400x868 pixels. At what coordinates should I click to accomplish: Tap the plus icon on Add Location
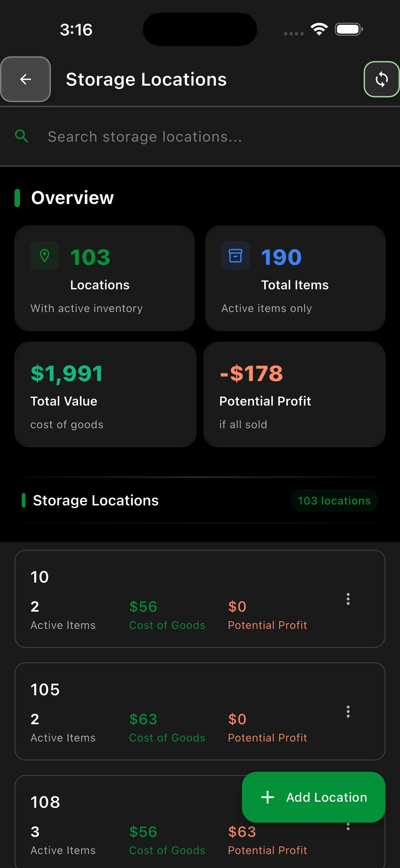[x=268, y=797]
